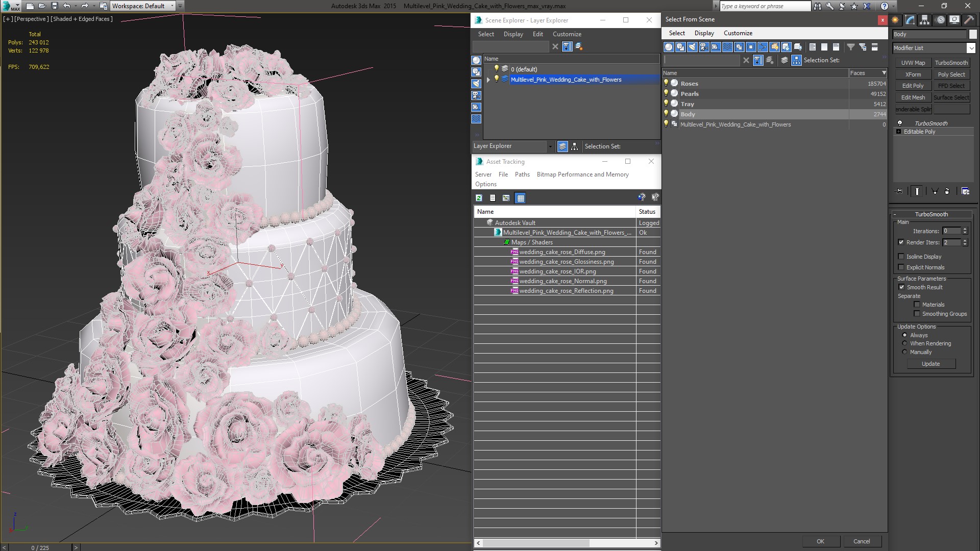Toggle Display Shapes filter in Select From Scene
Image resolution: width=980 pixels, height=551 pixels.
coord(680,47)
